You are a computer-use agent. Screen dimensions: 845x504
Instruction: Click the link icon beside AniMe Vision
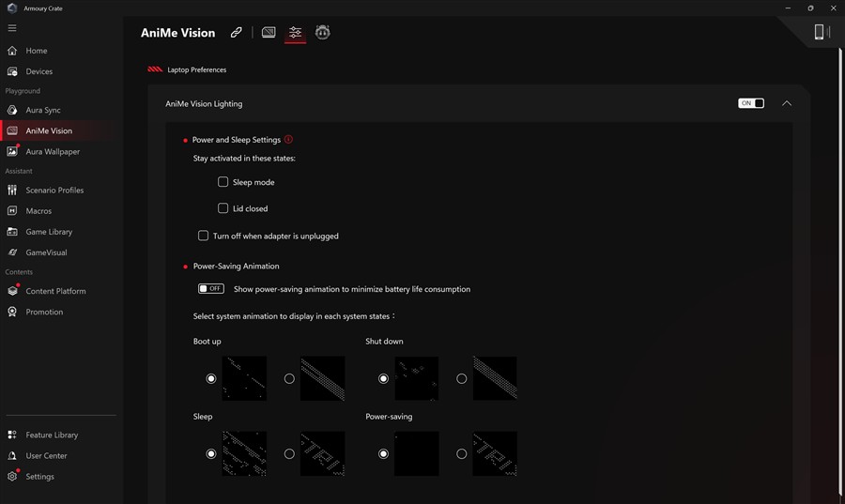[x=237, y=33]
